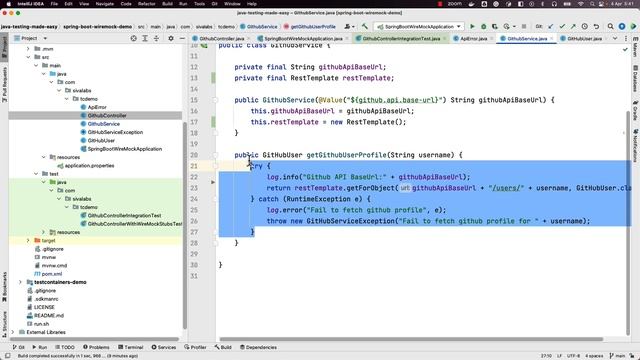Switch to GithubControllerIntegrationTest.java tab
Viewport: 640px width, 360px height.
tap(401, 38)
